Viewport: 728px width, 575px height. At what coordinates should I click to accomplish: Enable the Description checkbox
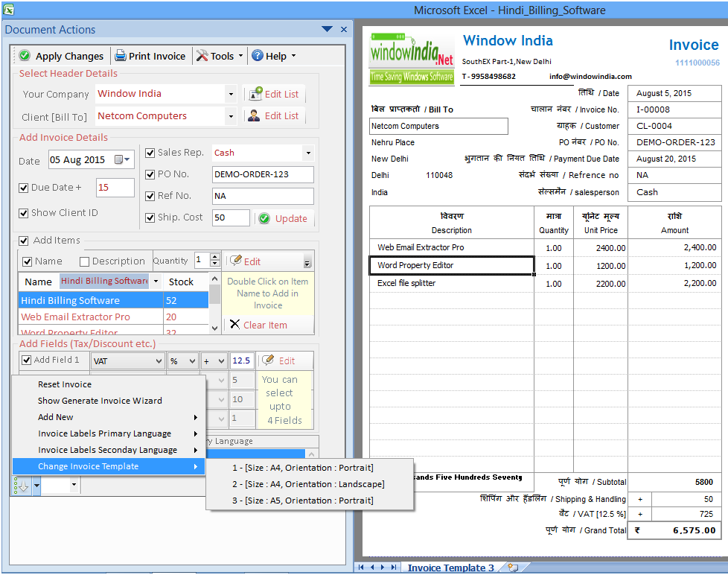tap(84, 261)
